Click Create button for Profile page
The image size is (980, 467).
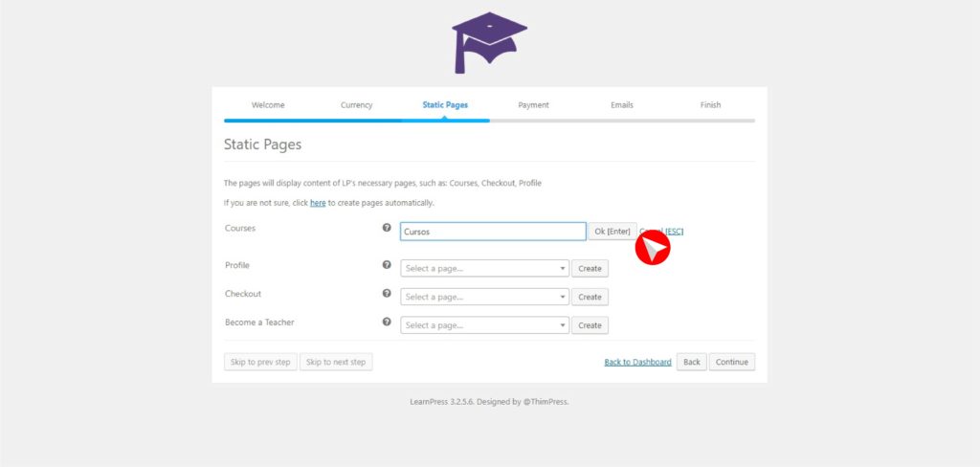tap(590, 269)
